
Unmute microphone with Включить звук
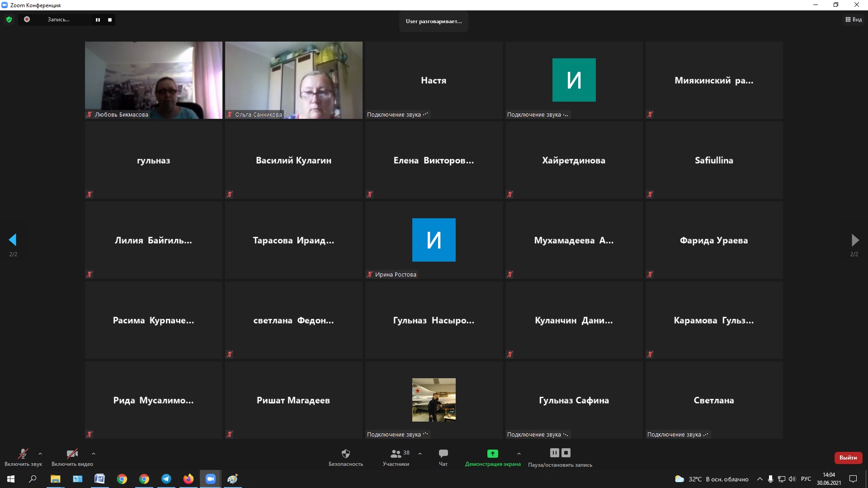[x=23, y=454]
